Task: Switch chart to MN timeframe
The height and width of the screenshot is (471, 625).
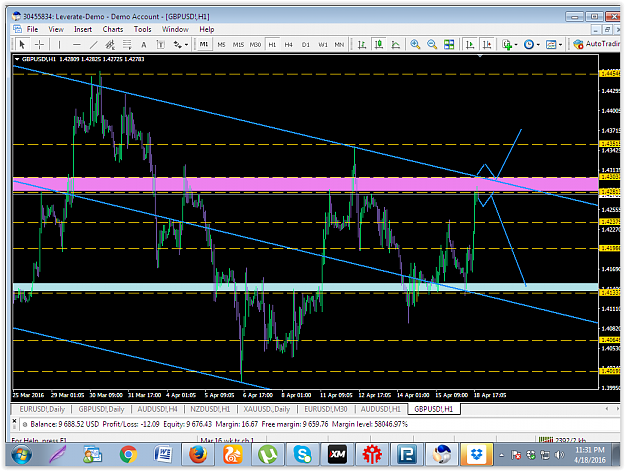Action: tap(339, 45)
